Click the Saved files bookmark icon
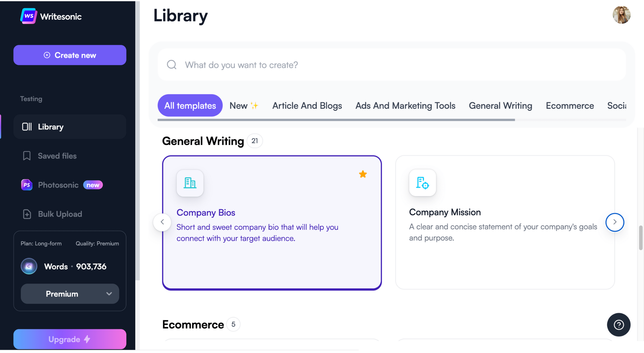 point(27,156)
